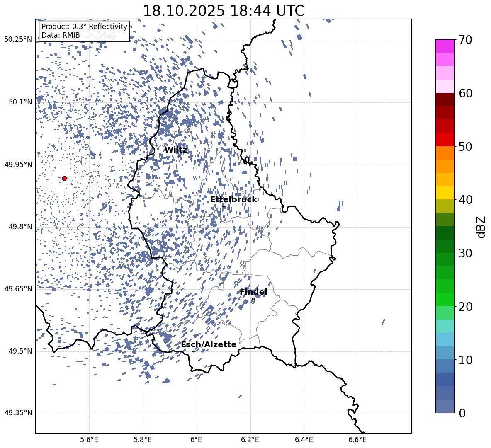This screenshot has height=448, width=491.
Task: Click the dBZ colorbar label
Action: [x=480, y=227]
